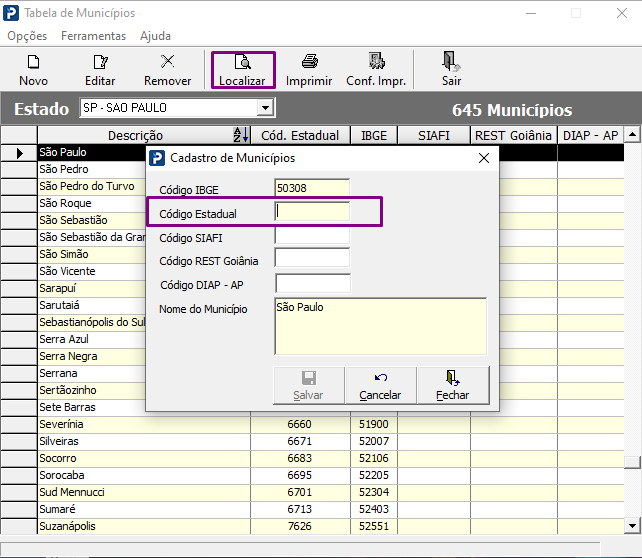Click the Código Estadual input field

click(312, 212)
